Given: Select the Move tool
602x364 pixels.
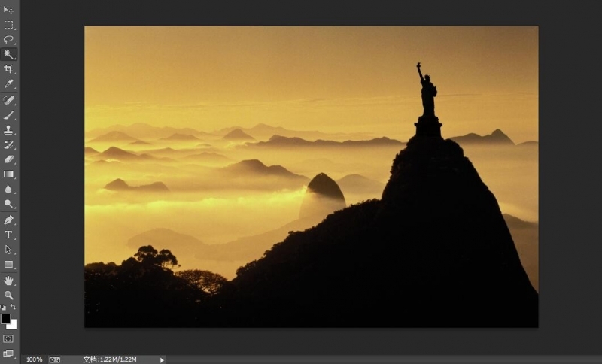Looking at the screenshot, I should pos(8,10).
